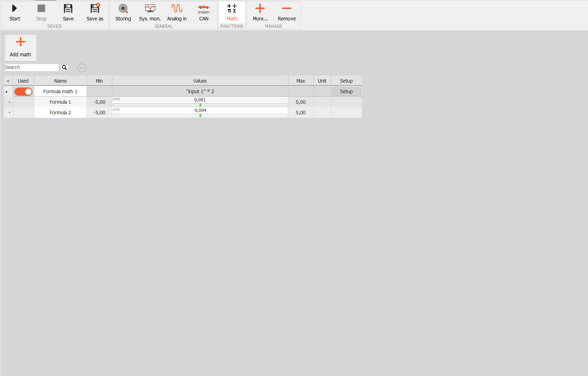Open the System monitor page
The width and height of the screenshot is (588, 376).
150,13
